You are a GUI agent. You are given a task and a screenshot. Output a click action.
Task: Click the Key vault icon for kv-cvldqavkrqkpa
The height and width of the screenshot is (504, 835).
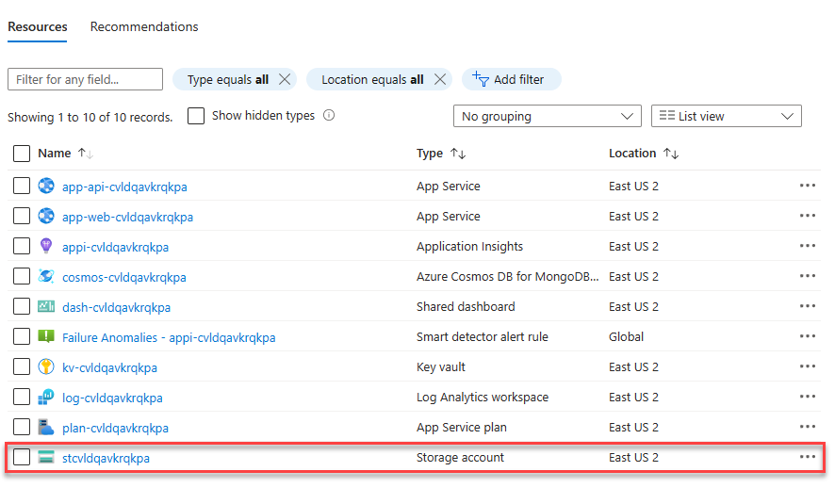coord(46,366)
